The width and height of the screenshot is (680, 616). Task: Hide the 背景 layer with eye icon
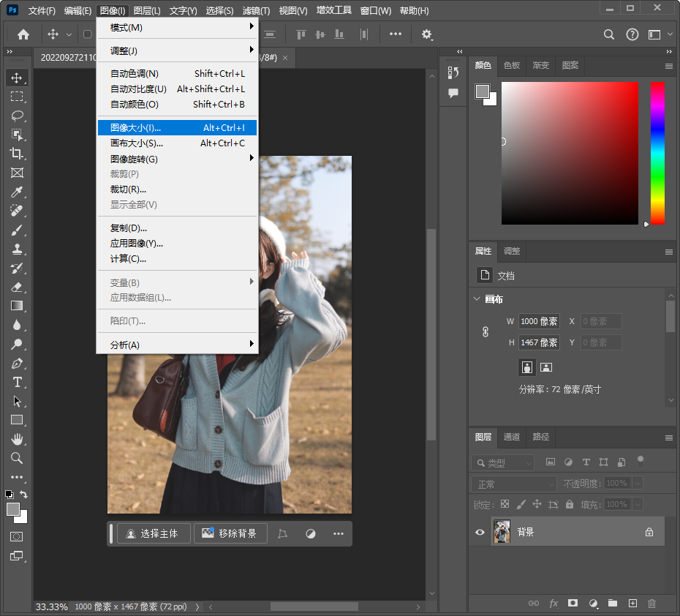point(480,533)
